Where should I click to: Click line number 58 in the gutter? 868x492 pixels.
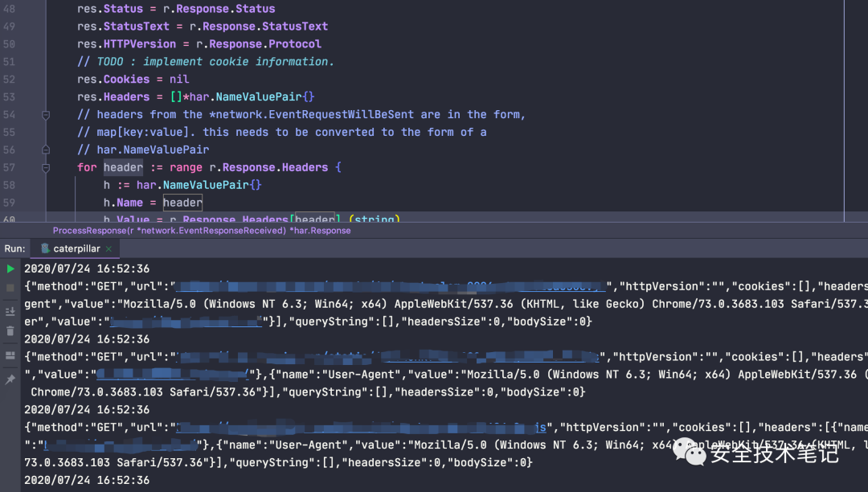point(10,185)
